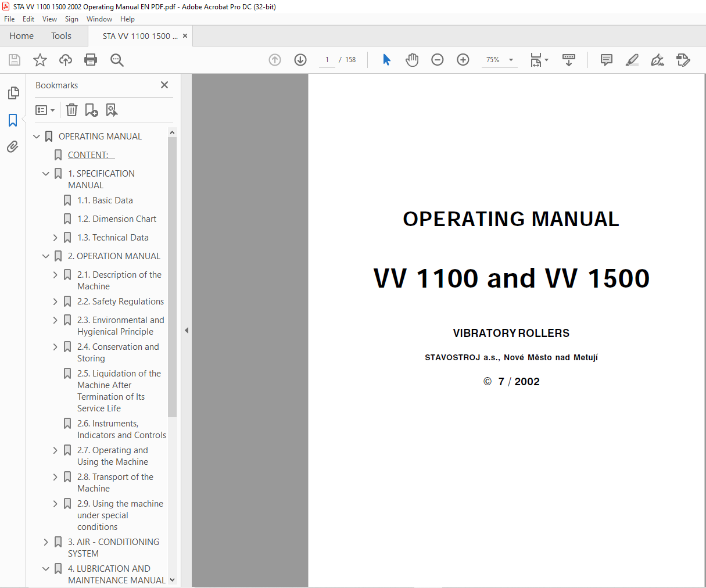The image size is (706, 588).
Task: Switch to the Tools tab
Action: pyautogui.click(x=61, y=36)
